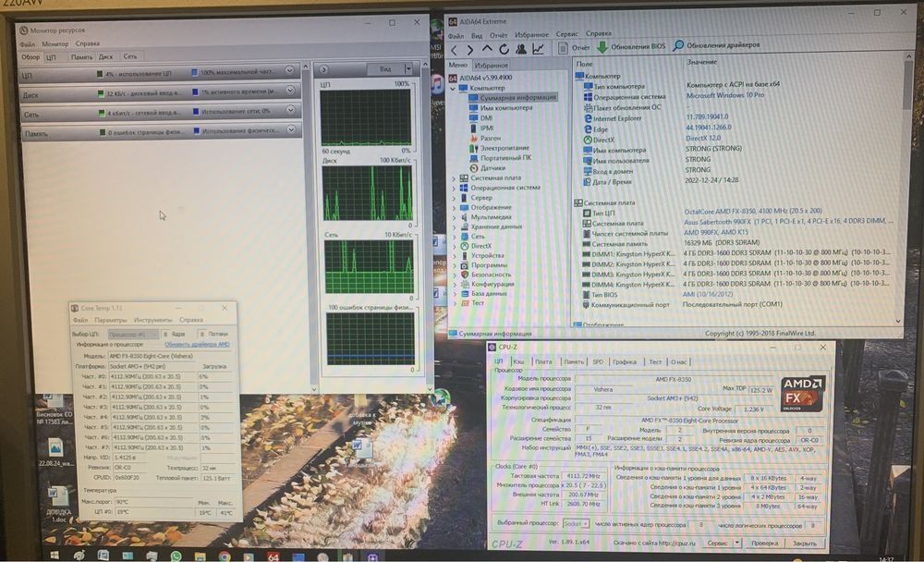Open Сервис dropdown arrow in CPU-Z
This screenshot has width=924, height=562.
(x=737, y=544)
